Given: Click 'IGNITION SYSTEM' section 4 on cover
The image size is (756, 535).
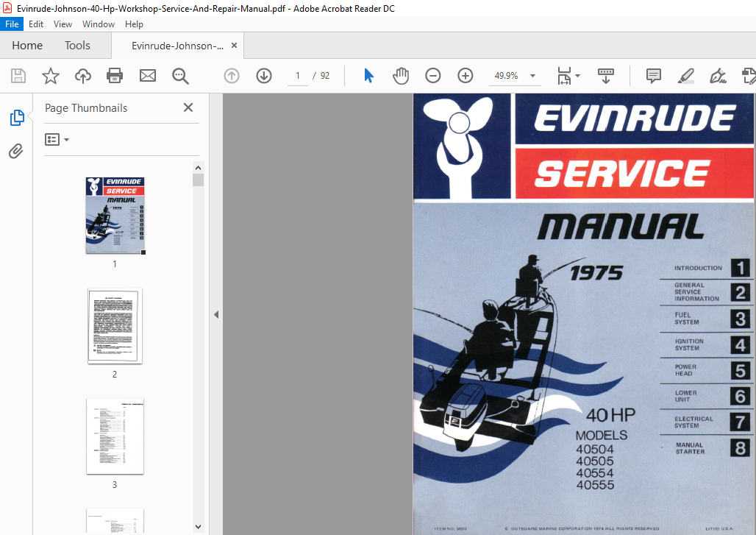Looking at the screenshot, I should click(x=689, y=344).
